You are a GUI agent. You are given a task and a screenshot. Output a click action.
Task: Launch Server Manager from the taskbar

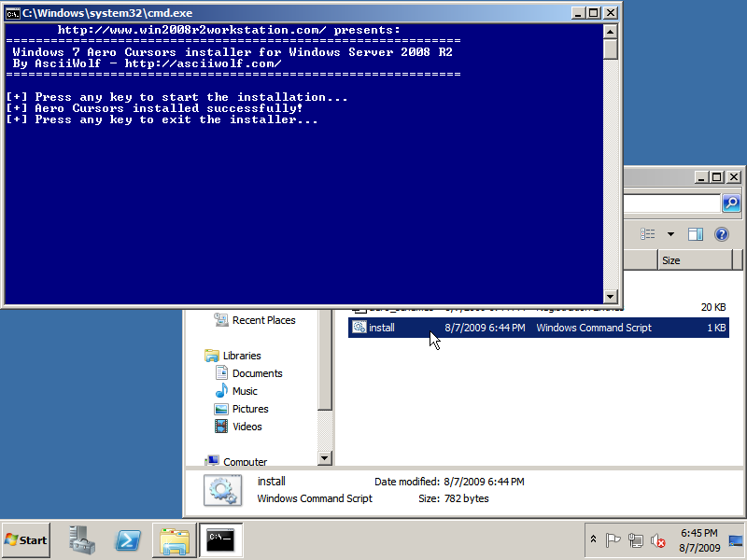(82, 540)
